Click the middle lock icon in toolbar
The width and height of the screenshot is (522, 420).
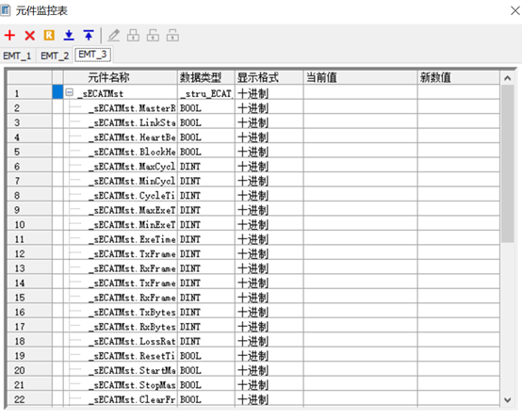[153, 35]
